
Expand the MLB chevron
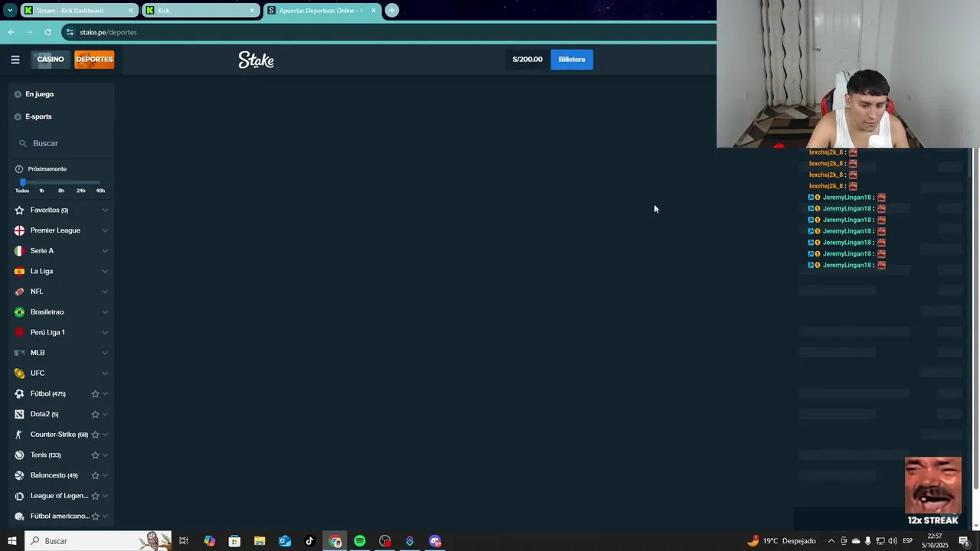[x=105, y=353]
